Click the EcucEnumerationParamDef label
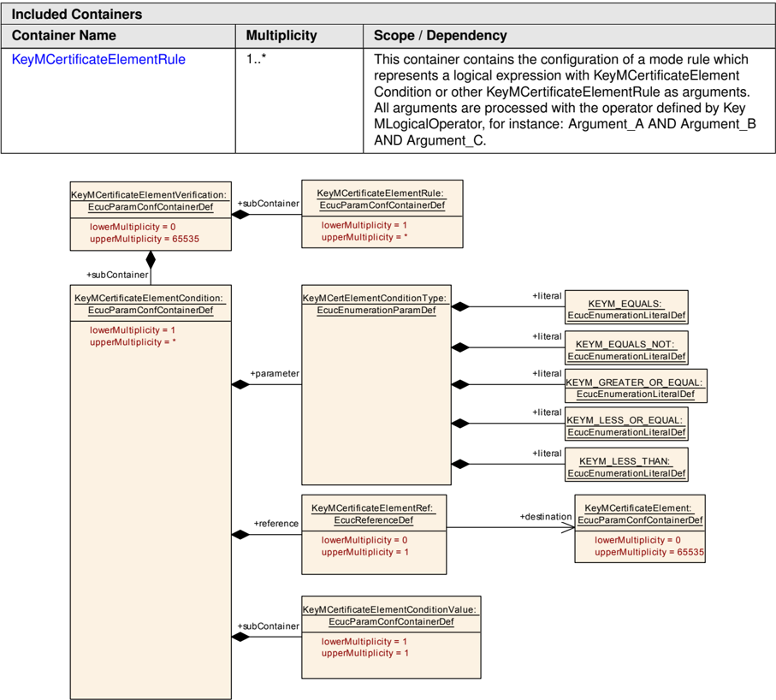This screenshot has width=776, height=700. [x=376, y=311]
